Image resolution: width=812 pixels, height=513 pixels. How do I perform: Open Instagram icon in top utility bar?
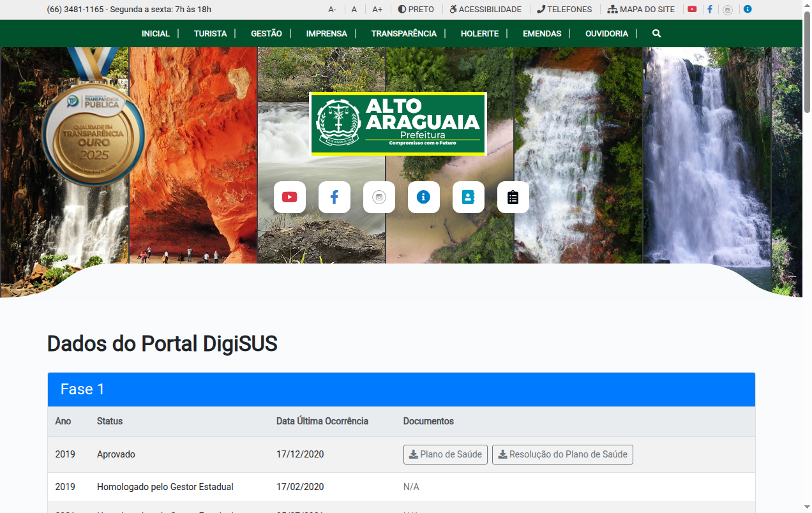tap(728, 10)
